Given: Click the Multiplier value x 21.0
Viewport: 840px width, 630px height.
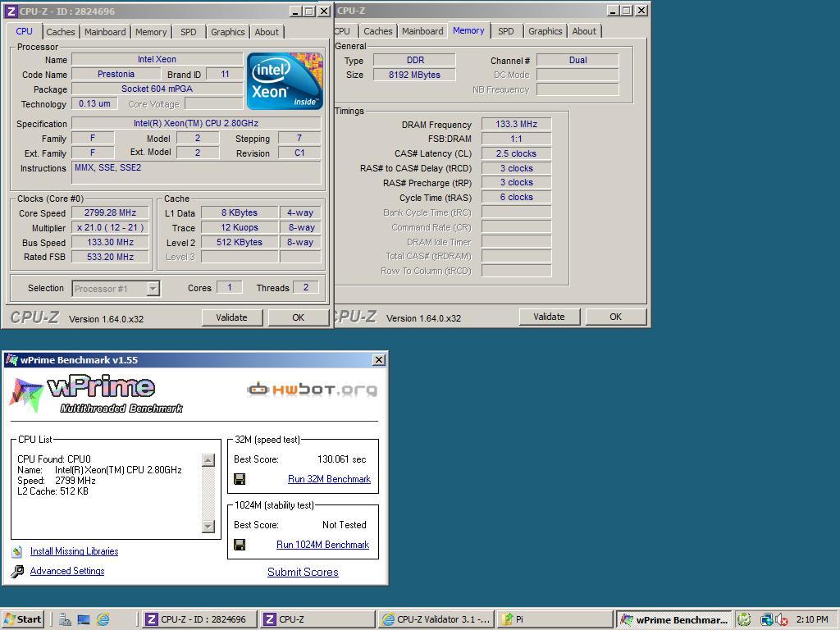Looking at the screenshot, I should 110,227.
